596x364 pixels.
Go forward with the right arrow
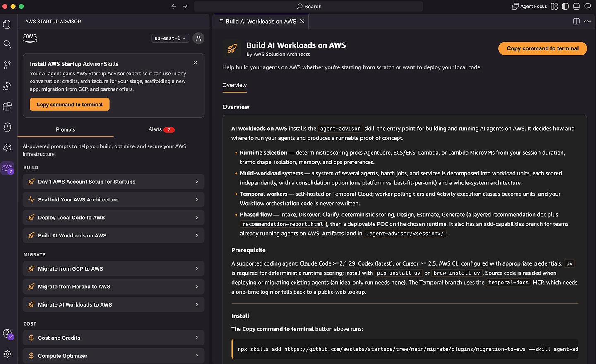185,6
